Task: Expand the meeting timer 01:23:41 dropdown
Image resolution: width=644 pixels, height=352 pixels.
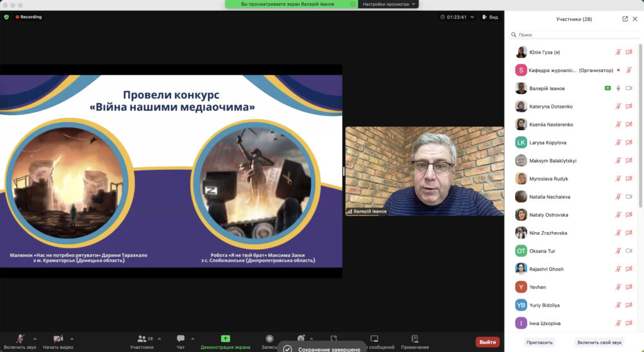Action: pyautogui.click(x=472, y=17)
